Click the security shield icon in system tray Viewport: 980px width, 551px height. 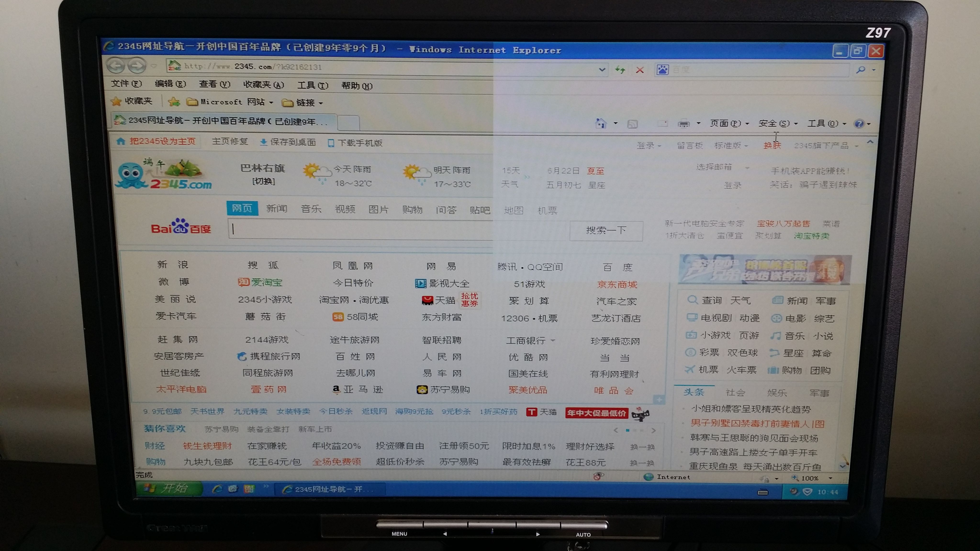(x=807, y=492)
